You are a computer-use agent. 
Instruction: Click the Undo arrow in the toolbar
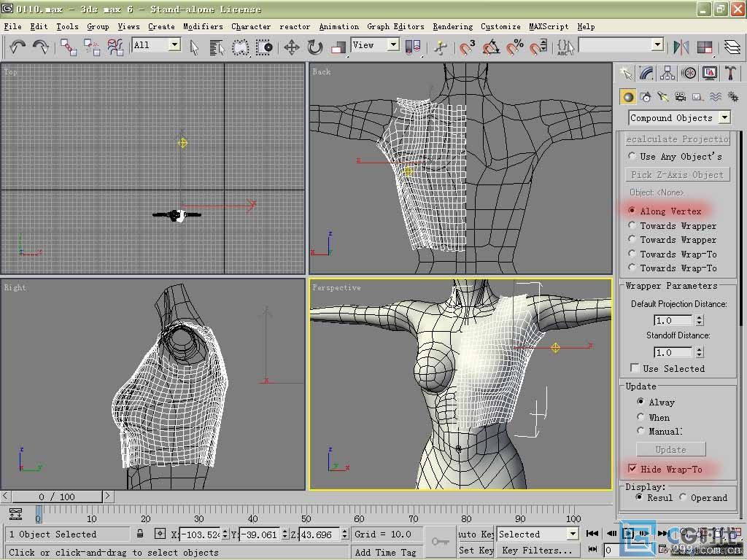tap(18, 47)
